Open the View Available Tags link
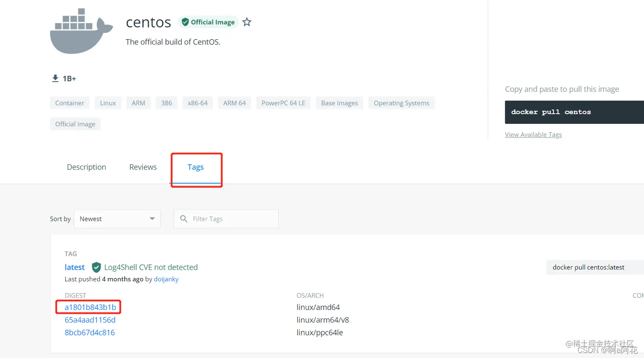The height and width of the screenshot is (358, 644). click(x=533, y=135)
